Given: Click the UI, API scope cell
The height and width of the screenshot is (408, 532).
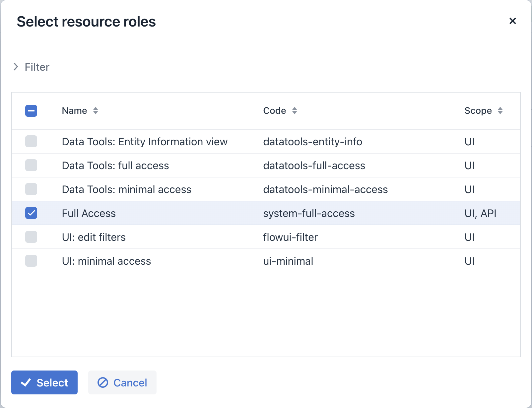Looking at the screenshot, I should pos(480,213).
